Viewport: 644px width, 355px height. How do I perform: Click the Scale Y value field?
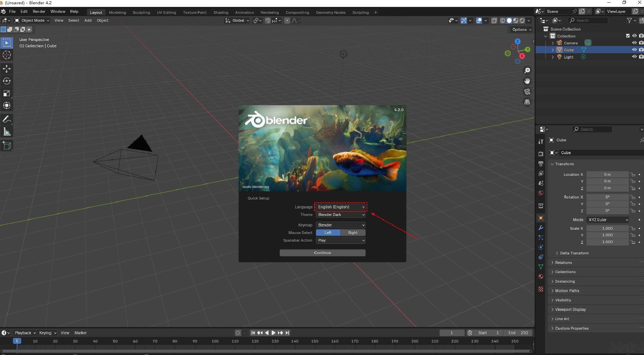pos(607,235)
